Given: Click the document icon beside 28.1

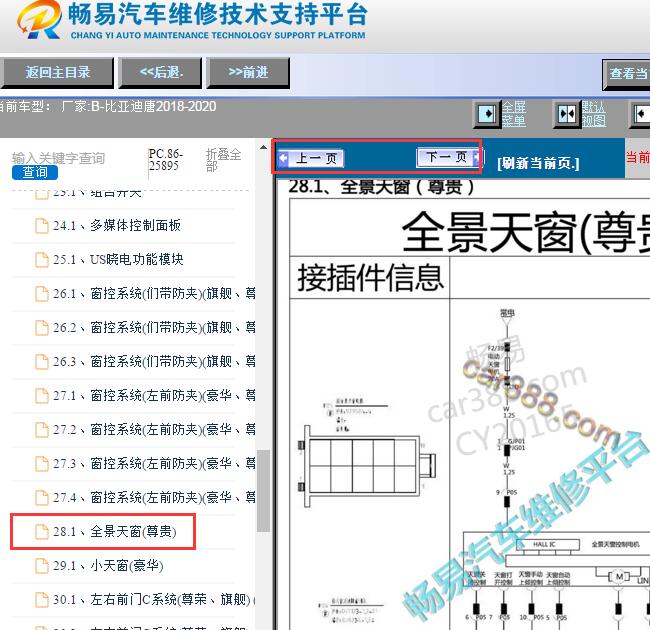Looking at the screenshot, I should click(x=41, y=531).
